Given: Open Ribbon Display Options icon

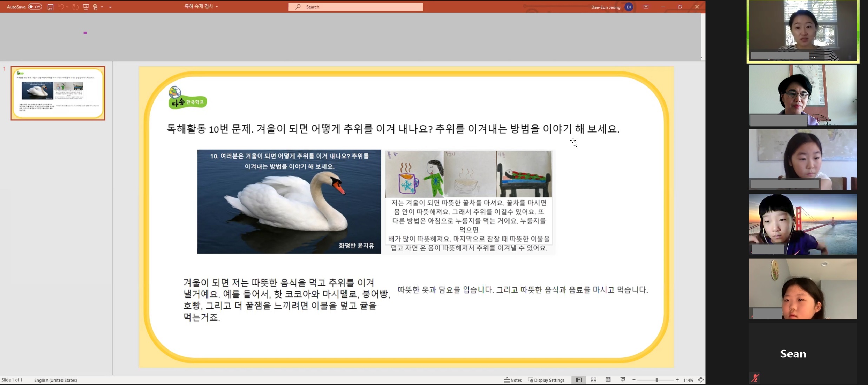Looking at the screenshot, I should (x=646, y=7).
